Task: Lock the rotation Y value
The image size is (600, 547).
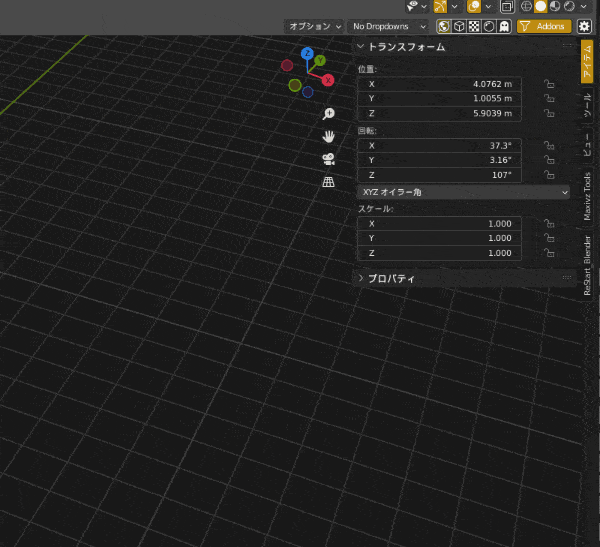Action: coord(549,160)
